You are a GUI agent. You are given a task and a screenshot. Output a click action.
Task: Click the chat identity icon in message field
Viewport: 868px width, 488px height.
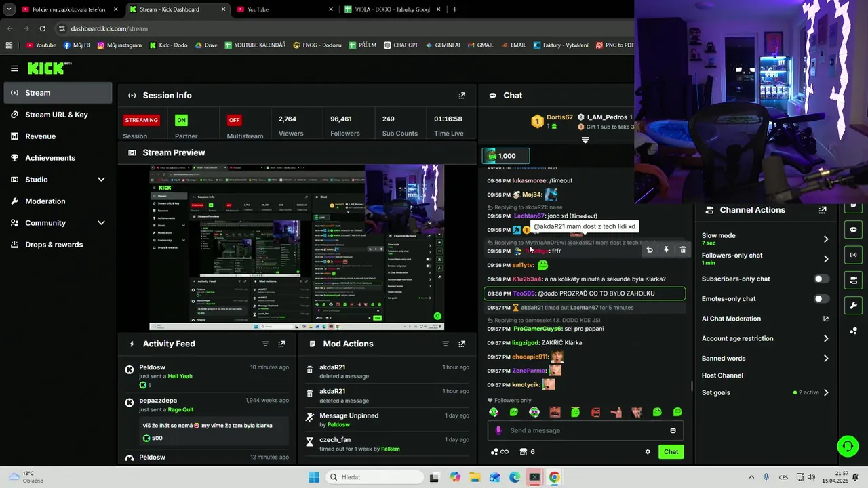(x=499, y=430)
